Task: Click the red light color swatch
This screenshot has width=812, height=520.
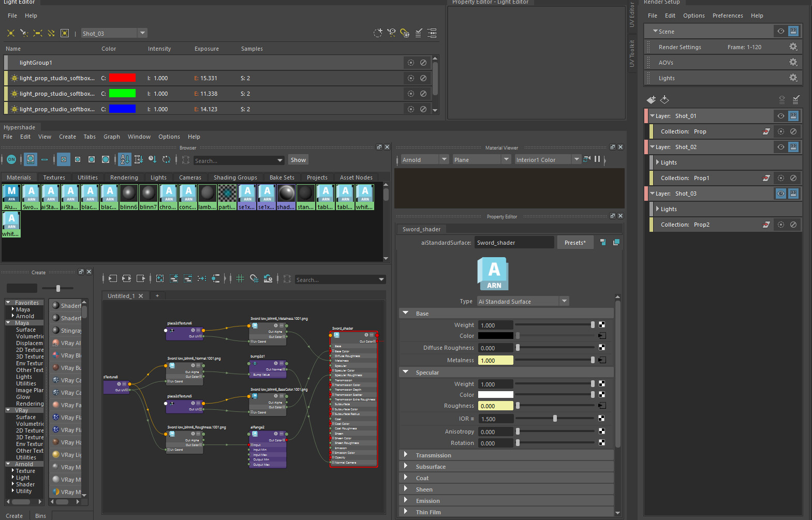Action: (122, 78)
